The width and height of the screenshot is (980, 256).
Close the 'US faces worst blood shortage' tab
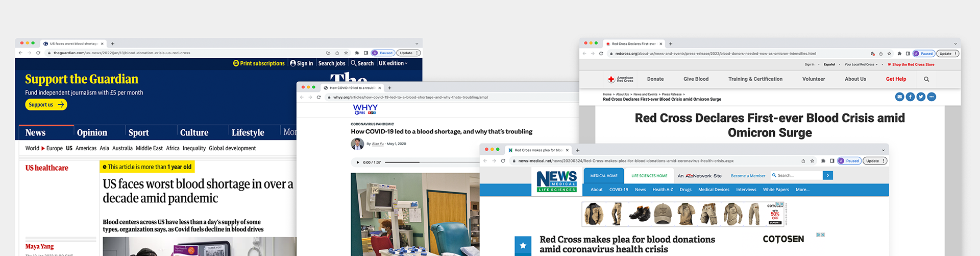click(102, 43)
